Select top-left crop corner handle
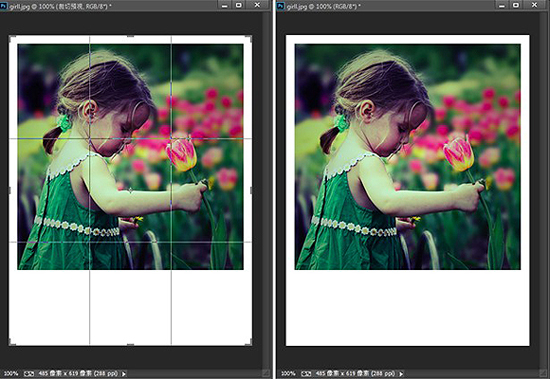This screenshot has height=379, width=550. pyautogui.click(x=12, y=38)
